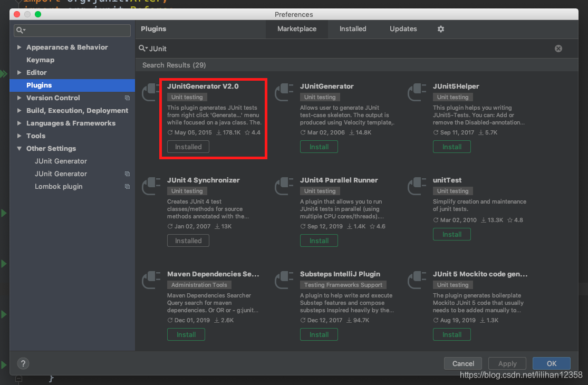588x385 pixels.
Task: Click the JUnit 4 Synchronizer plugin icon
Action: click(151, 186)
